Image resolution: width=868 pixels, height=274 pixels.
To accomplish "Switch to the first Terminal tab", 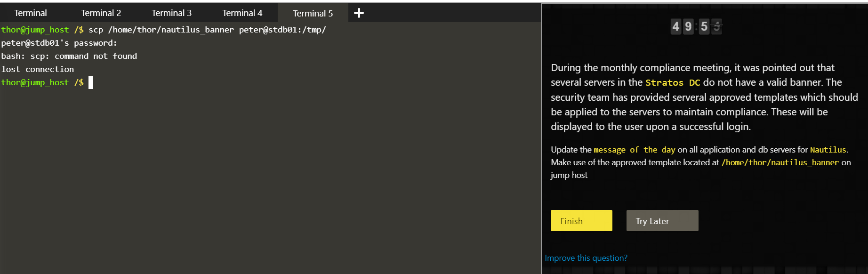I will pyautogui.click(x=31, y=13).
